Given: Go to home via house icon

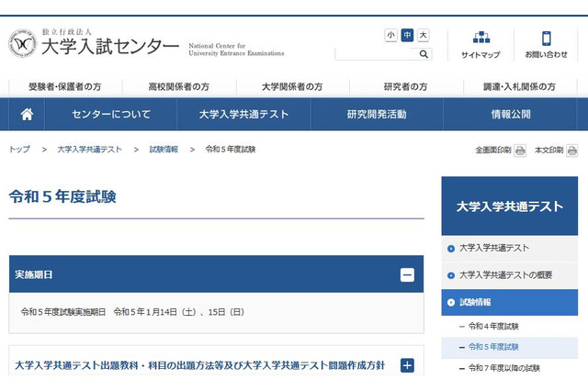Looking at the screenshot, I should click(x=27, y=114).
